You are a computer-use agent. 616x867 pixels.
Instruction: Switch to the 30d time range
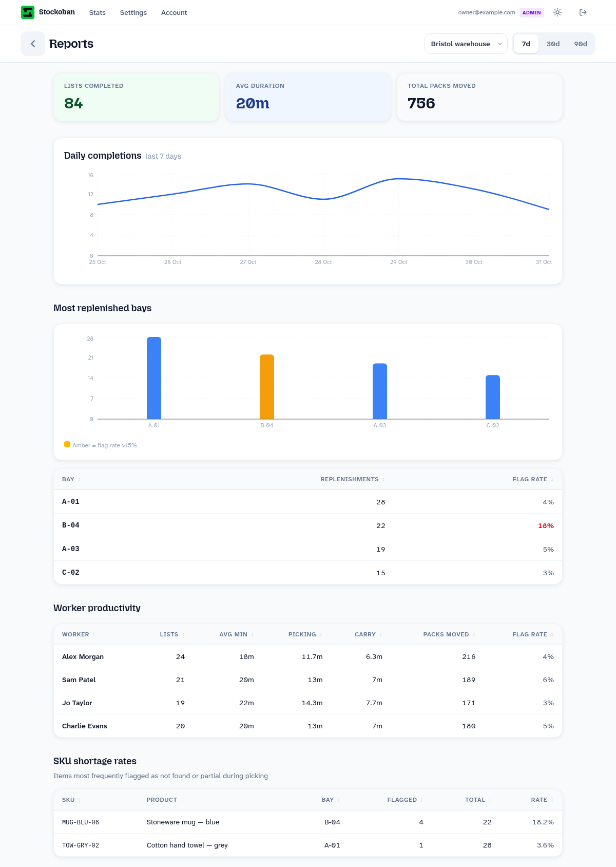pos(553,44)
